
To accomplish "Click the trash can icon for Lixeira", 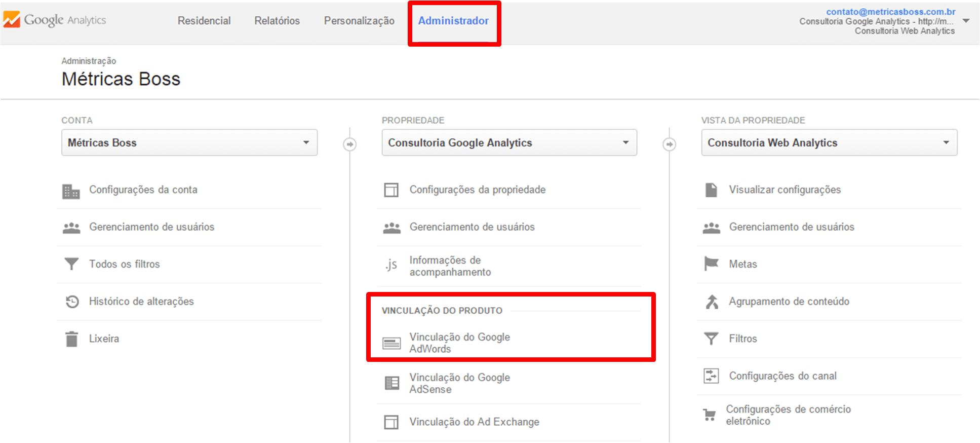I will click(x=71, y=339).
